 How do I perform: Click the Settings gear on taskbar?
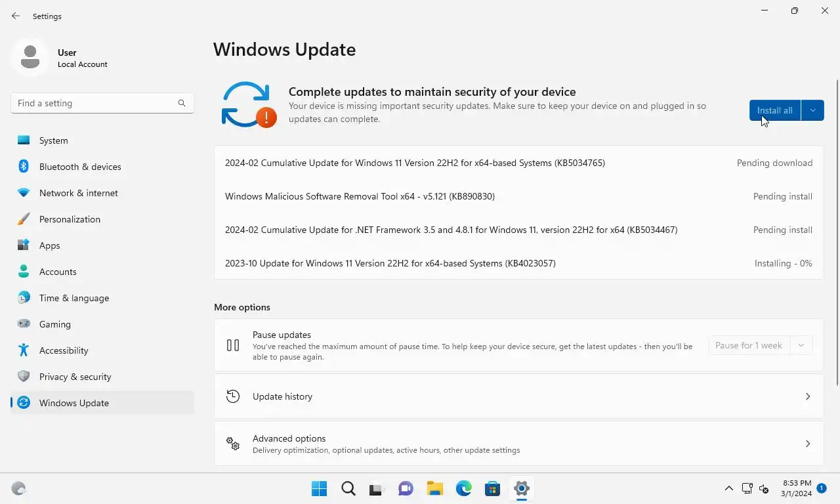tap(522, 488)
